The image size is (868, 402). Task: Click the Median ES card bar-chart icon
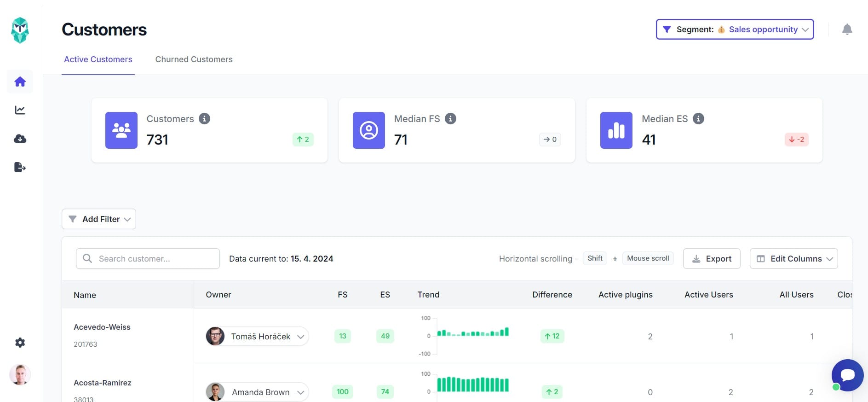point(616,130)
